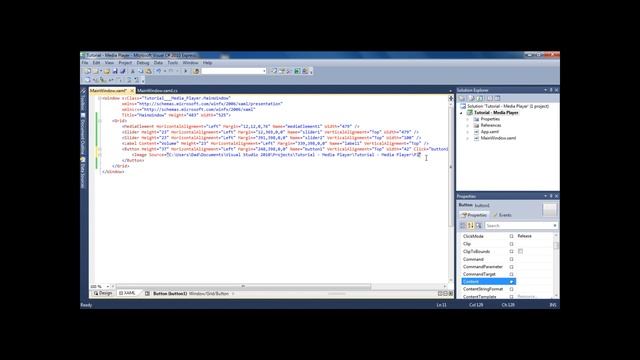640x360 pixels.
Task: Click the Release value for ClickMode
Action: pyautogui.click(x=524, y=236)
